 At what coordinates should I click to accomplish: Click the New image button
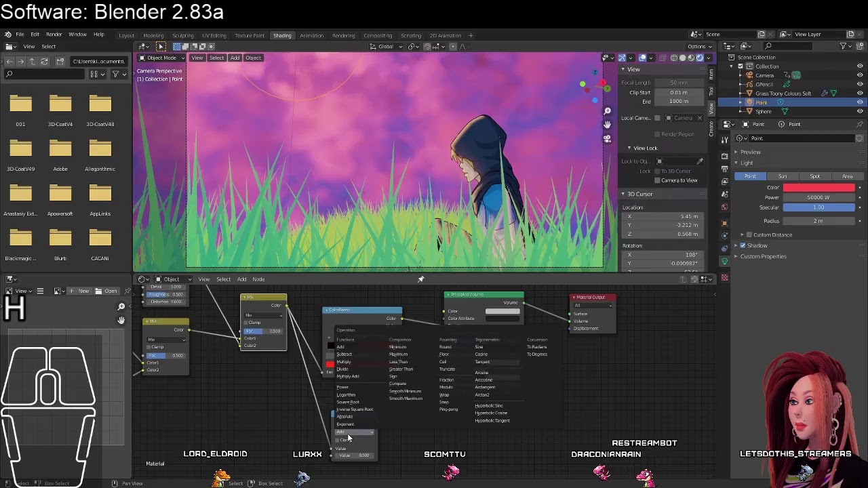(x=81, y=291)
